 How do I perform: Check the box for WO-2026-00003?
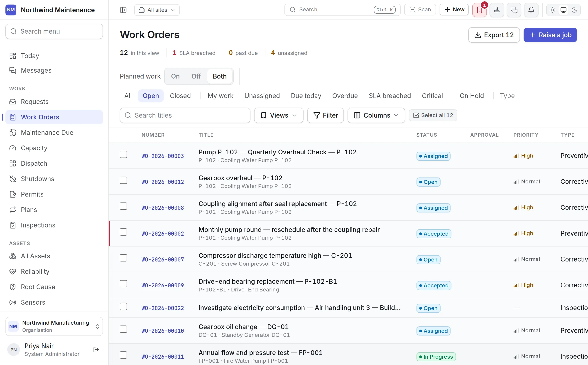[123, 154]
